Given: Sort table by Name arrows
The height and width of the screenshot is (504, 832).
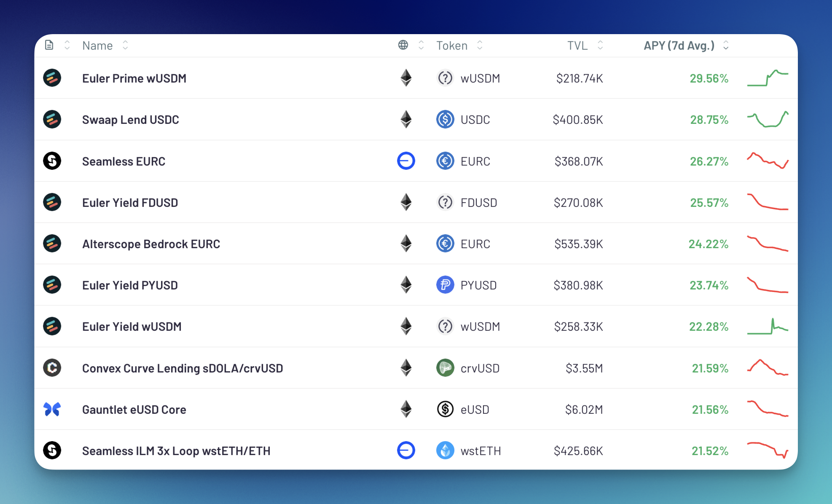Looking at the screenshot, I should tap(125, 45).
